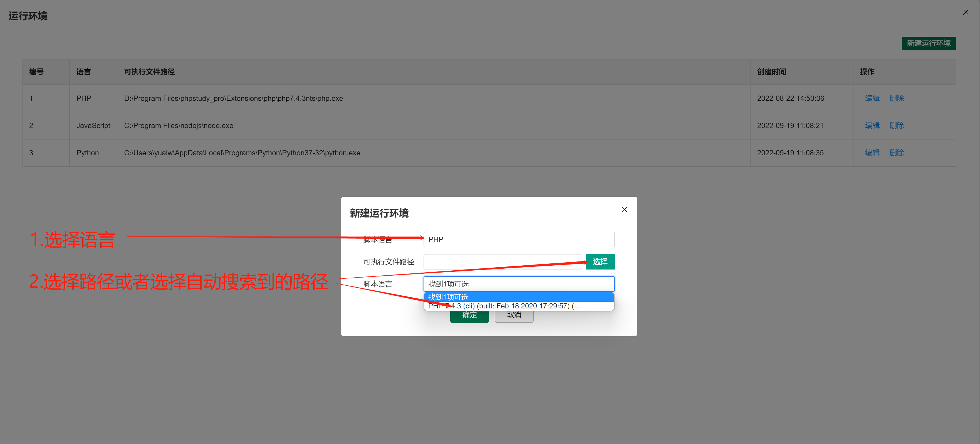Image resolution: width=980 pixels, height=444 pixels.
Task: Select the PHP 7.4.3 (cli) option
Action: [x=519, y=306]
